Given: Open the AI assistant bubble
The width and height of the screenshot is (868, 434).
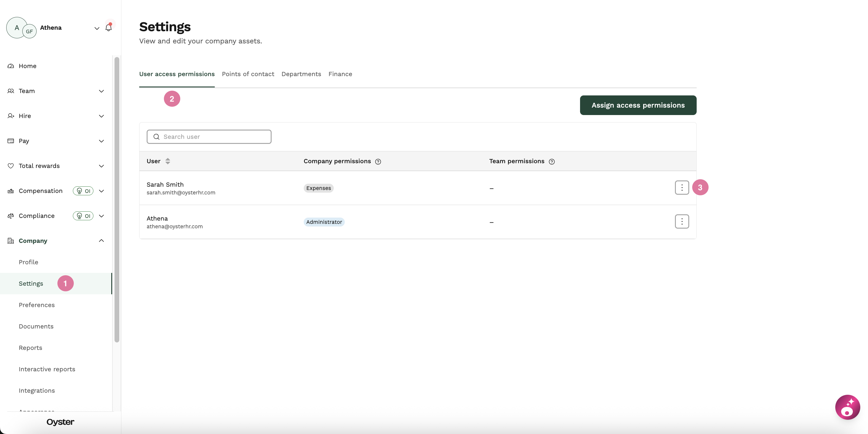Looking at the screenshot, I should 847,407.
